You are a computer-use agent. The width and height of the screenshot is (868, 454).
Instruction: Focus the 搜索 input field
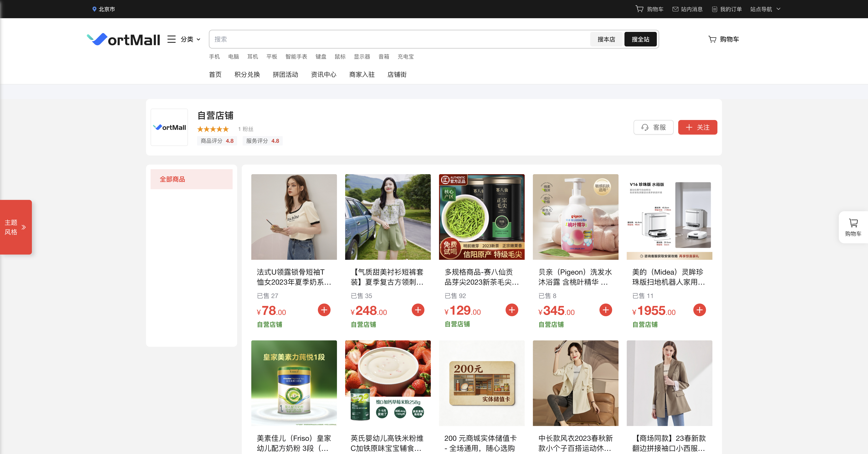pos(399,39)
